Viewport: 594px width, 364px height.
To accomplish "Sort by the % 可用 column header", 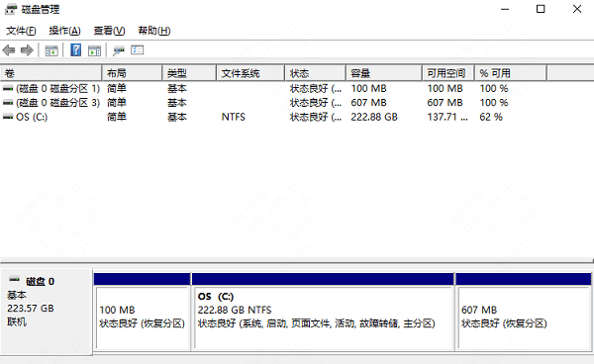I will [511, 73].
